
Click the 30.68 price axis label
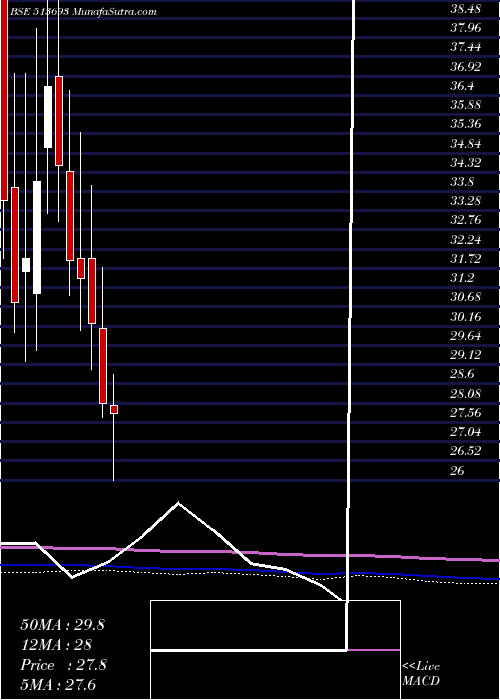[466, 297]
